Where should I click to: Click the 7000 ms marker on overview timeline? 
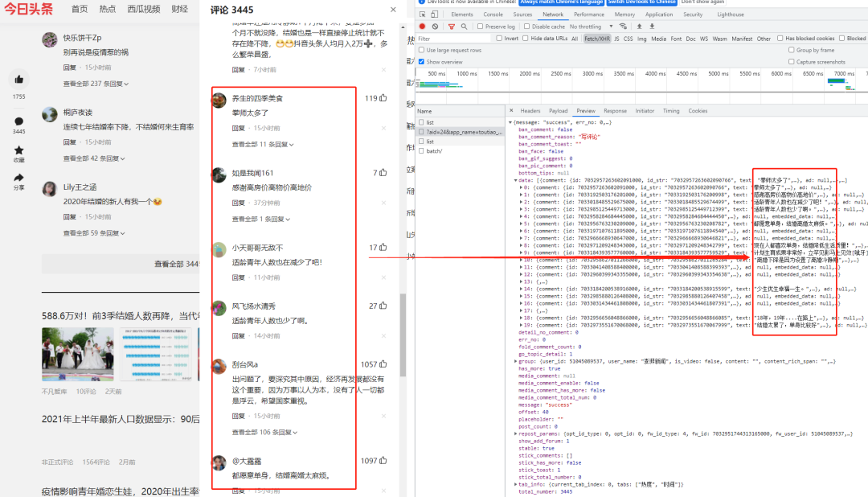pos(844,74)
